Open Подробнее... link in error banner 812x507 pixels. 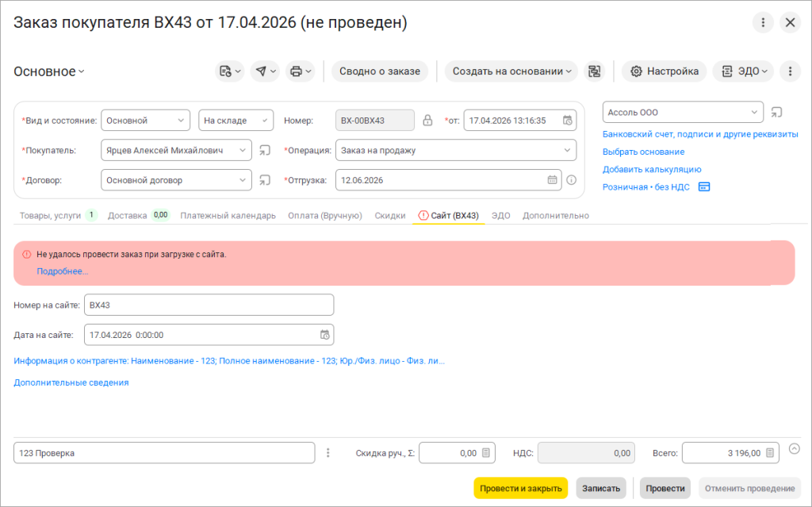[62, 271]
